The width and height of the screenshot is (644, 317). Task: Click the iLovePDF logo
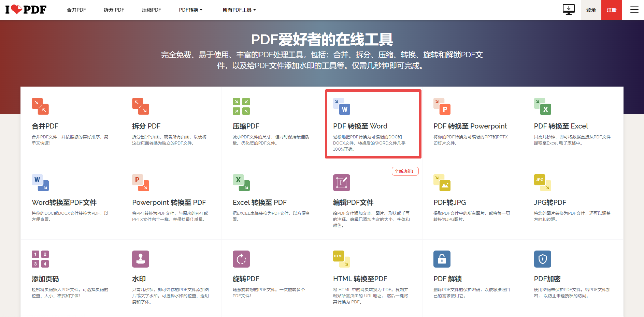(x=26, y=10)
